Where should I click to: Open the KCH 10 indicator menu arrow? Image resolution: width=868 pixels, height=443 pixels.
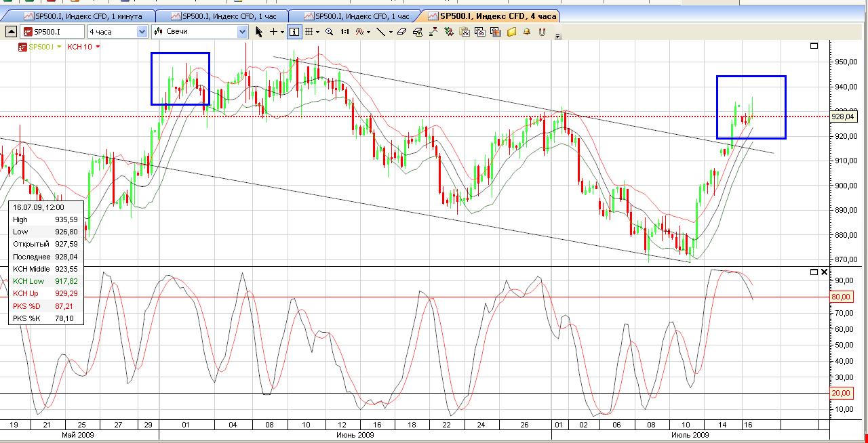coord(98,47)
